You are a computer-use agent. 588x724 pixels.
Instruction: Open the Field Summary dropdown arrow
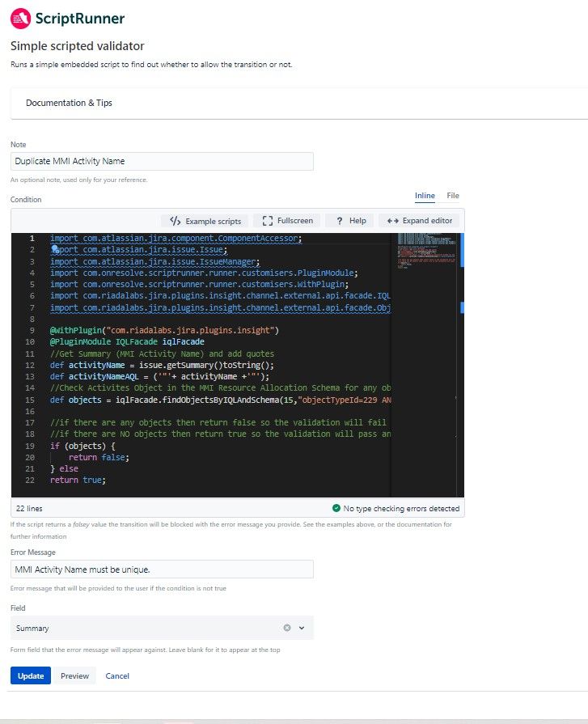[x=302, y=628]
